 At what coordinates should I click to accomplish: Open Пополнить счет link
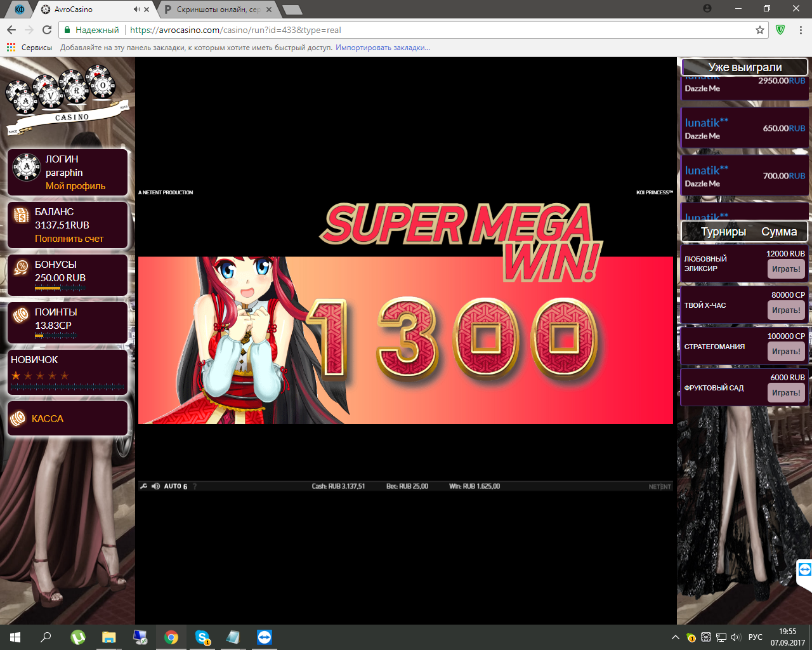(69, 239)
